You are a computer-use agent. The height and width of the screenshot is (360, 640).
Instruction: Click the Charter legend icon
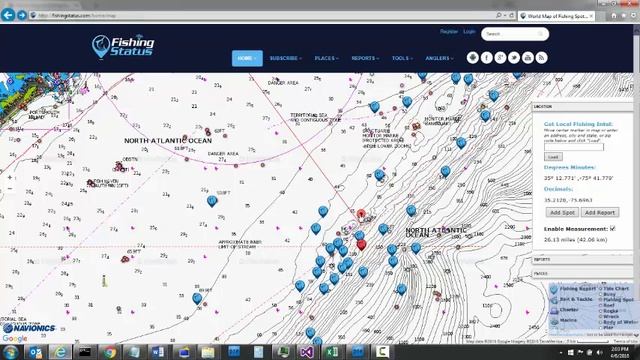coord(554,311)
